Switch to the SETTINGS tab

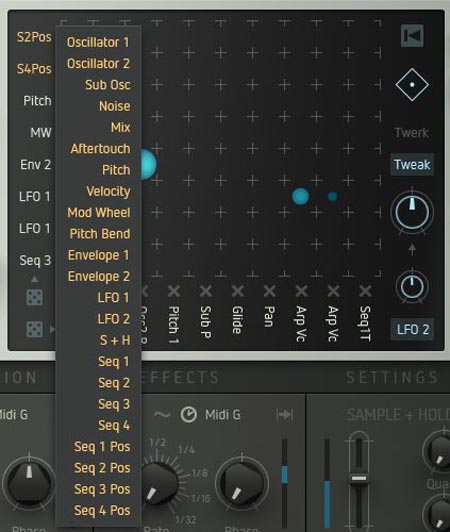click(392, 377)
